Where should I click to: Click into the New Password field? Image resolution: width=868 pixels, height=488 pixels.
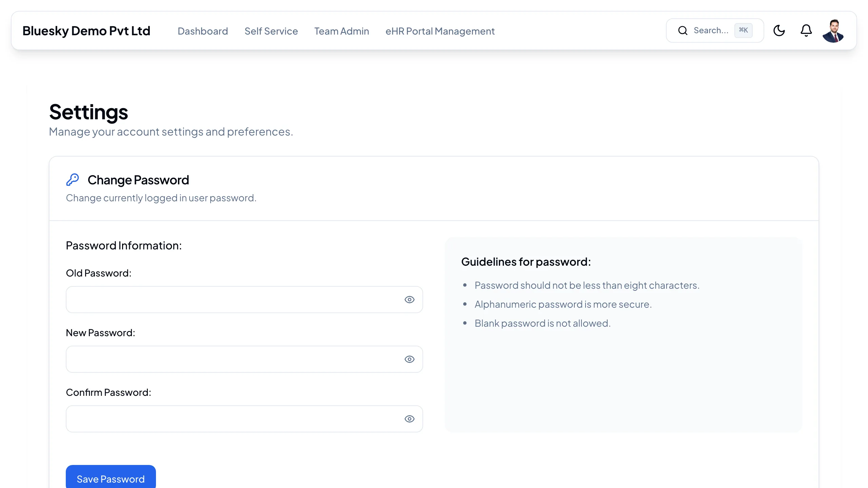[244, 359]
